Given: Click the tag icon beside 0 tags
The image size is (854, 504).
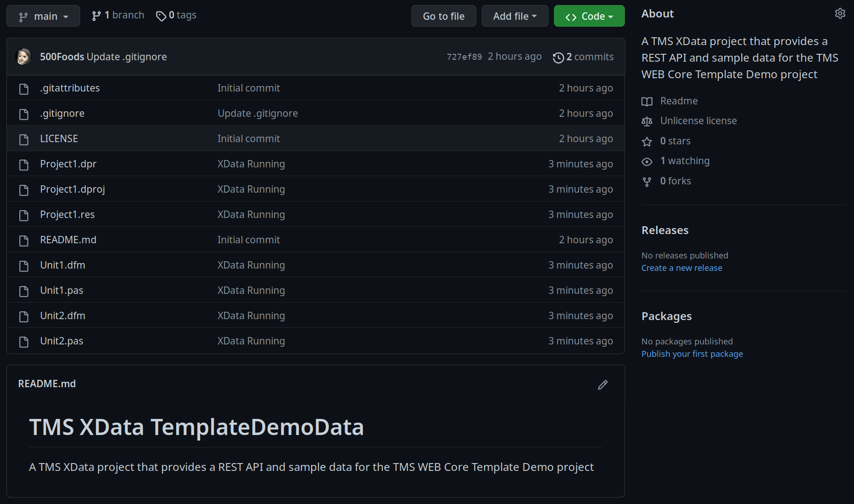Looking at the screenshot, I should coord(161,17).
